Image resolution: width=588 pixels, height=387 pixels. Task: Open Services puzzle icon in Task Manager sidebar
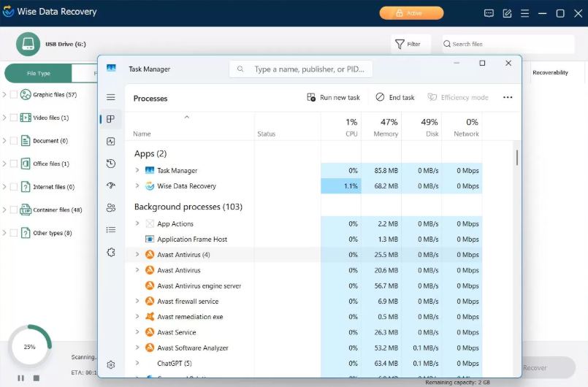tap(110, 253)
